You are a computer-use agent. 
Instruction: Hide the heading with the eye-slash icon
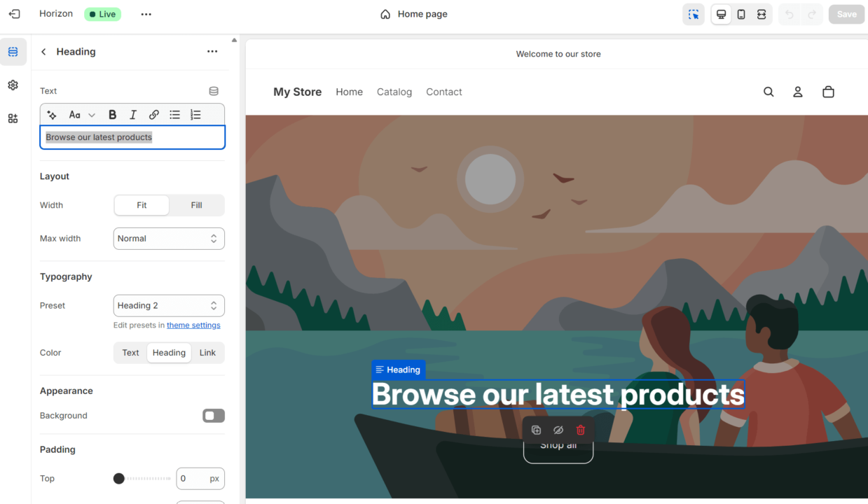pos(558,429)
